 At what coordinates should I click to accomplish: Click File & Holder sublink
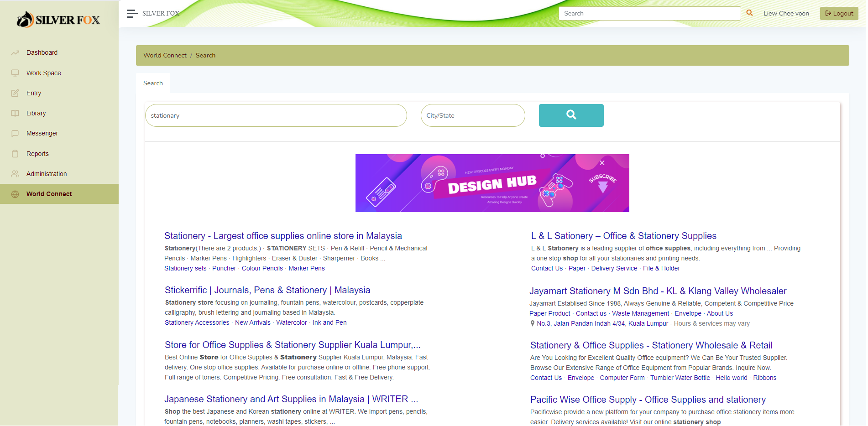[661, 268]
